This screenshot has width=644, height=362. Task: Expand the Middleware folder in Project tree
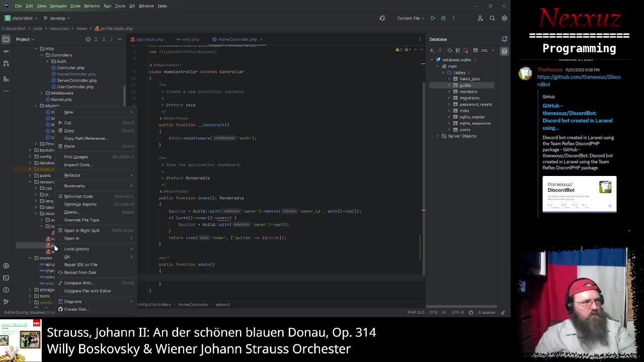[42, 93]
